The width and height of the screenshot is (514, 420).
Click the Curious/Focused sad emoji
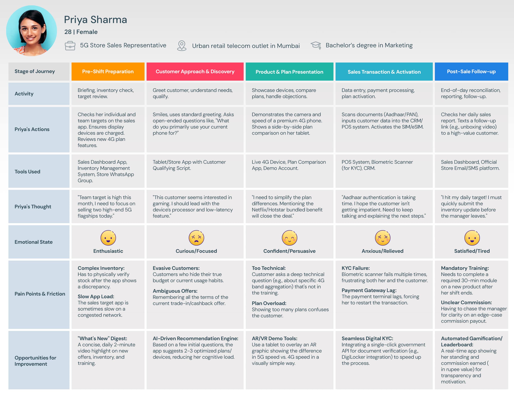(x=196, y=238)
